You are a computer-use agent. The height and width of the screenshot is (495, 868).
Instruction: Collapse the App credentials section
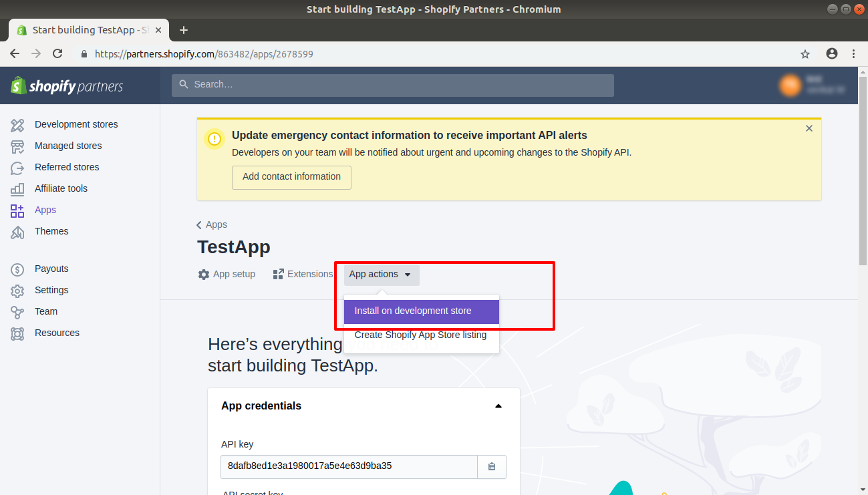click(x=498, y=406)
